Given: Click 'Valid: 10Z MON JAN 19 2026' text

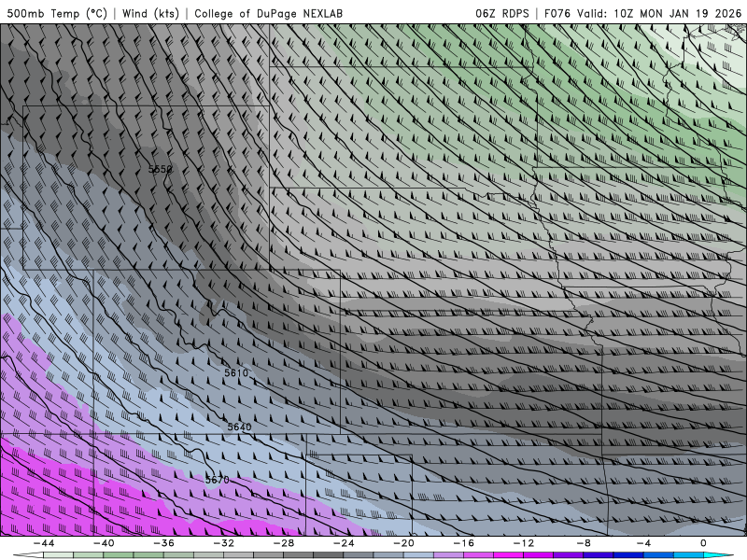Looking at the screenshot, I should [x=659, y=13].
